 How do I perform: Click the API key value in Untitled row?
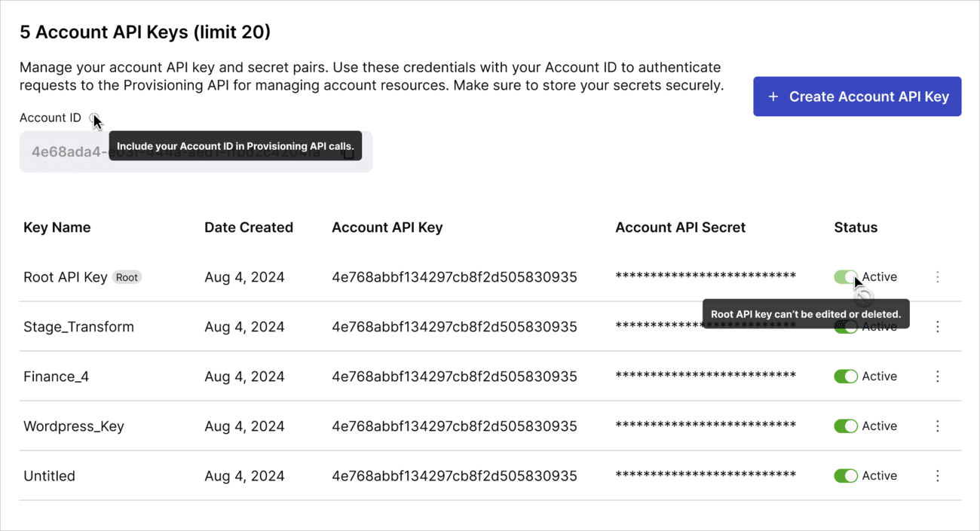pos(455,476)
